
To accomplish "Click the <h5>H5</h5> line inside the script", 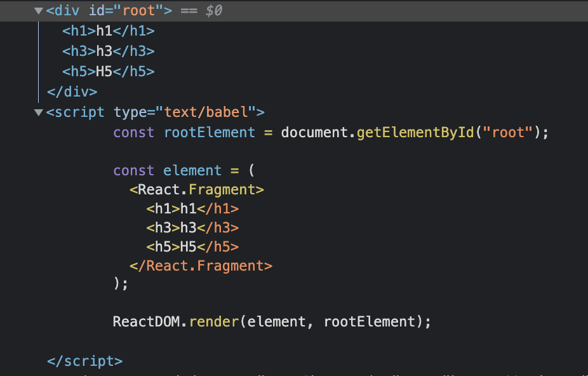I will [x=192, y=247].
